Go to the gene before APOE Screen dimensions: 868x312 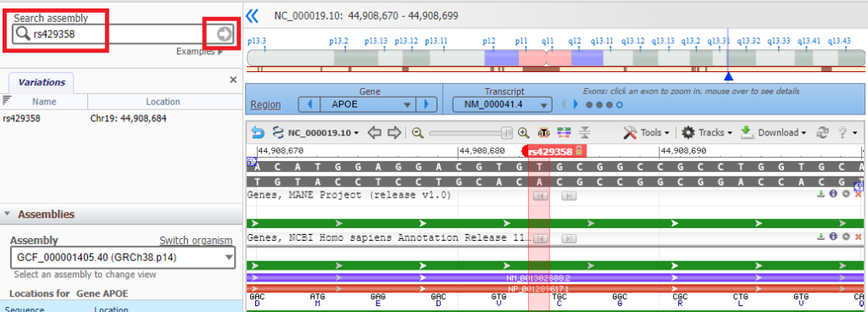[310, 104]
